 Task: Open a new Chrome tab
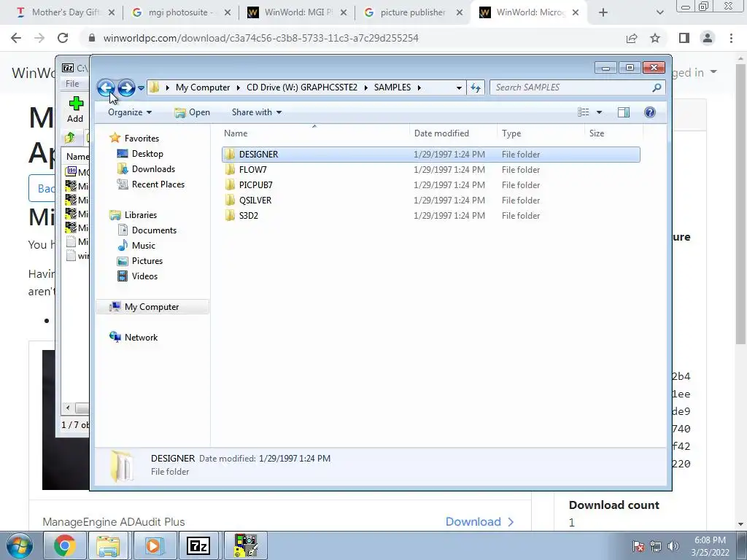[603, 13]
